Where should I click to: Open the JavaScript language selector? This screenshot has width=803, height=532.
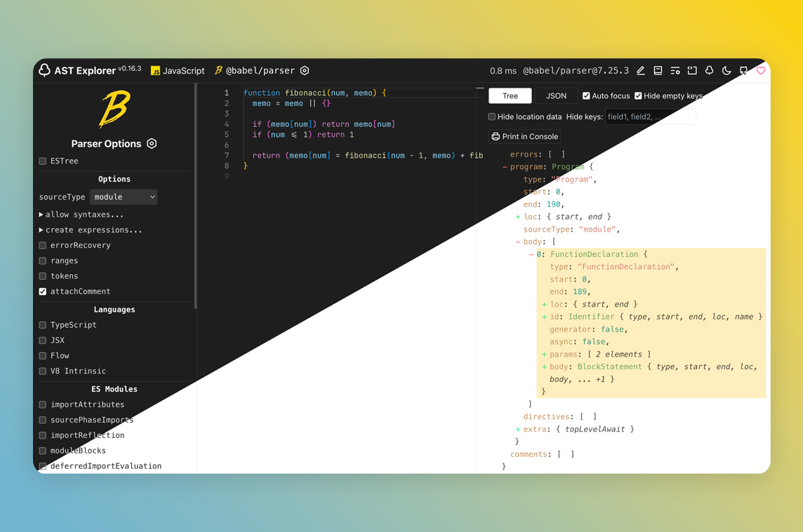point(178,71)
